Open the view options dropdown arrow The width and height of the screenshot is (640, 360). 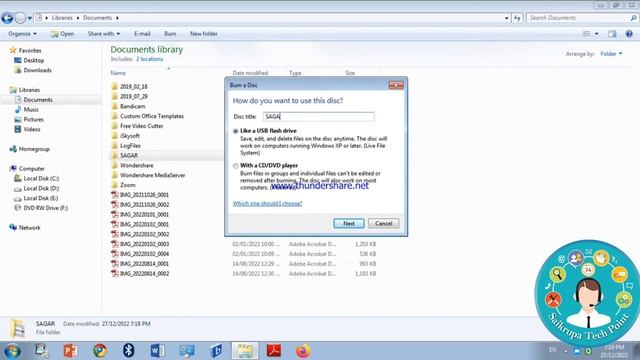pyautogui.click(x=597, y=34)
